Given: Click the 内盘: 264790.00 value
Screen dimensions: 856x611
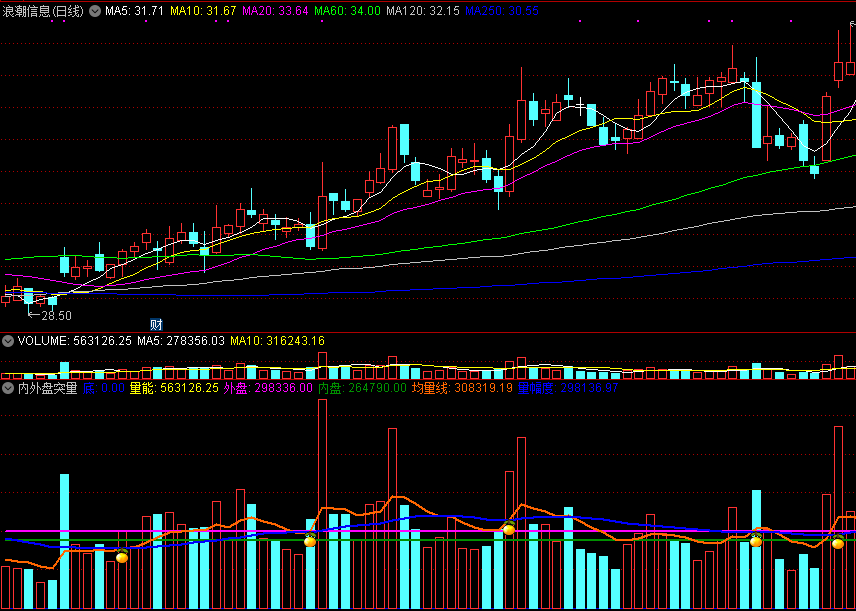Looking at the screenshot, I should [x=362, y=388].
